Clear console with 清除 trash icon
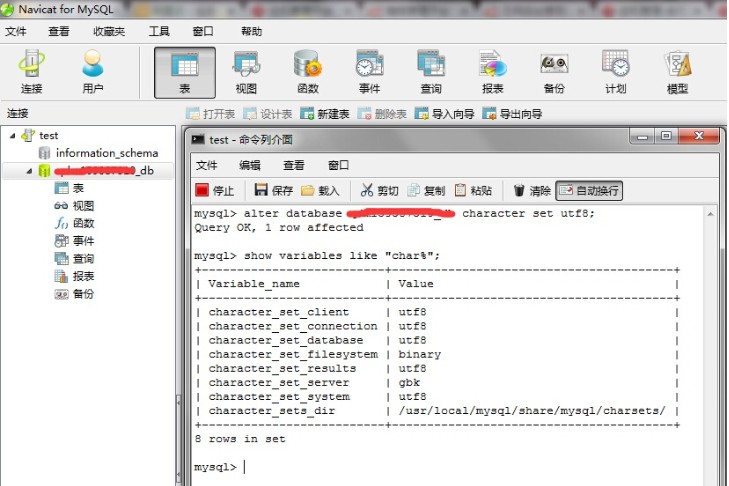Viewport: 729px width, 486px height. (532, 190)
